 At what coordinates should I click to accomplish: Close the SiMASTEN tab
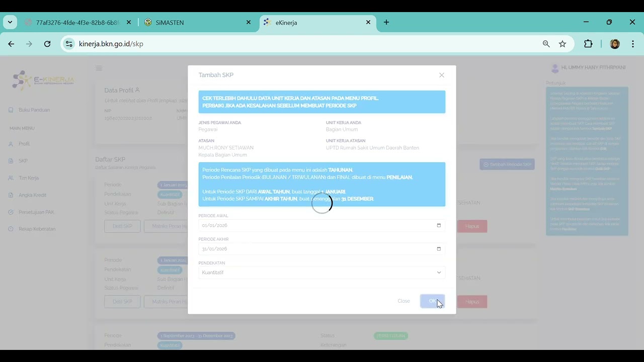click(249, 23)
